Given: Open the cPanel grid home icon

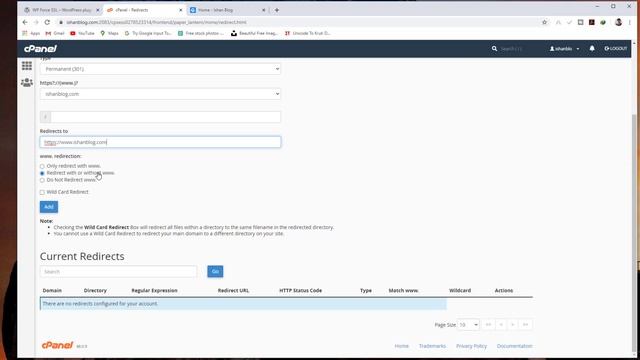Looking at the screenshot, I should 27,66.
